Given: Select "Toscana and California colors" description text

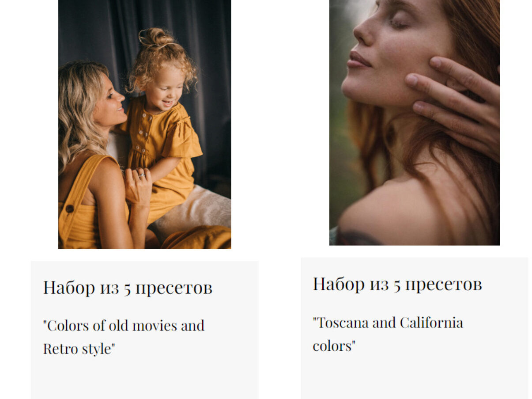Looking at the screenshot, I should 388,334.
